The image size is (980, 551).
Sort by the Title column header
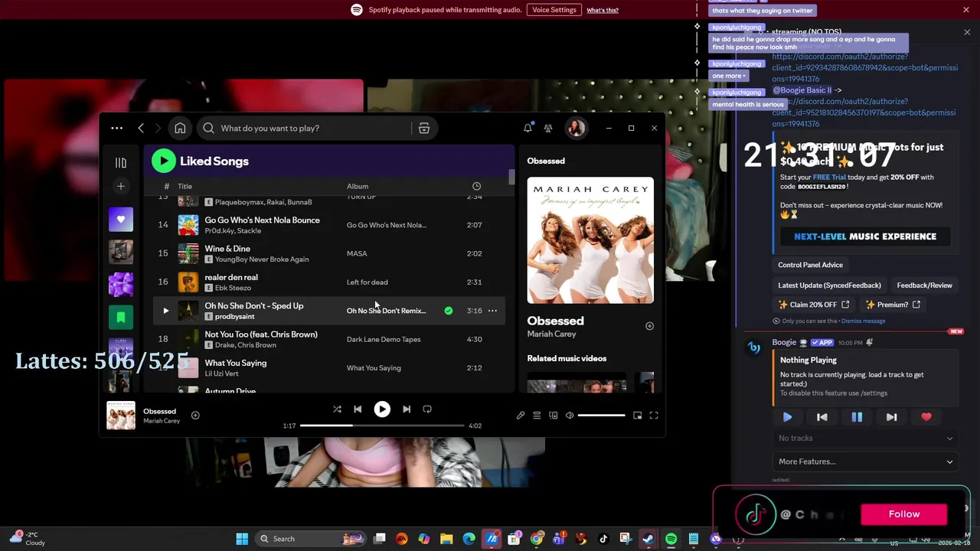point(185,186)
